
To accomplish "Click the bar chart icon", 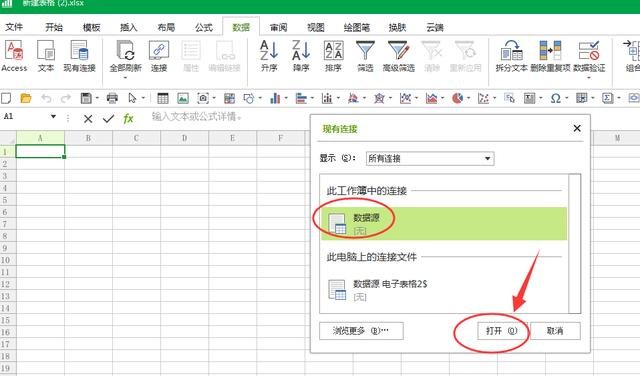I will point(300,98).
